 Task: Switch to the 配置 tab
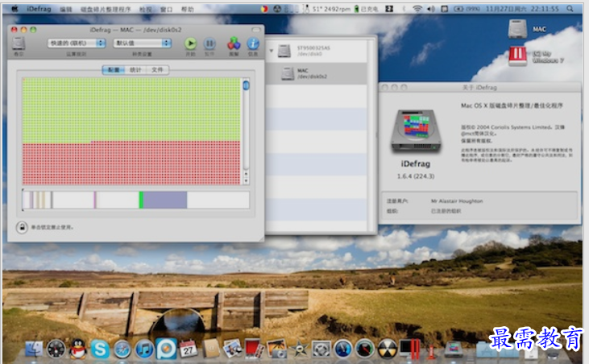(x=114, y=70)
